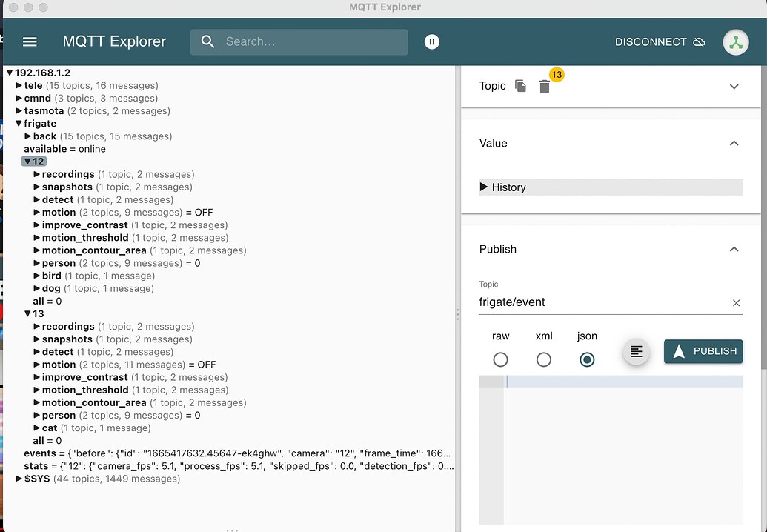
Task: Click the search magnifier icon
Action: coord(207,41)
